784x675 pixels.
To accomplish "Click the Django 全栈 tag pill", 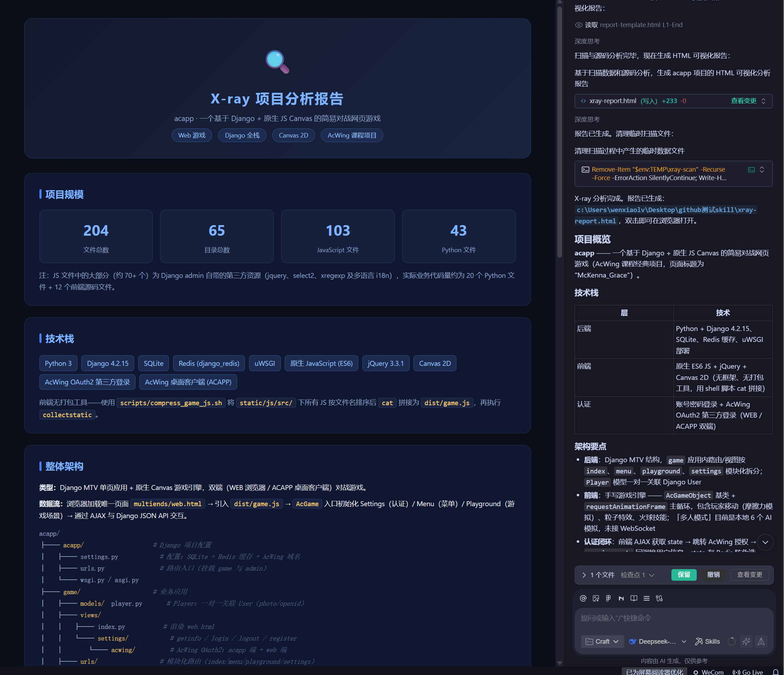I will (x=242, y=135).
